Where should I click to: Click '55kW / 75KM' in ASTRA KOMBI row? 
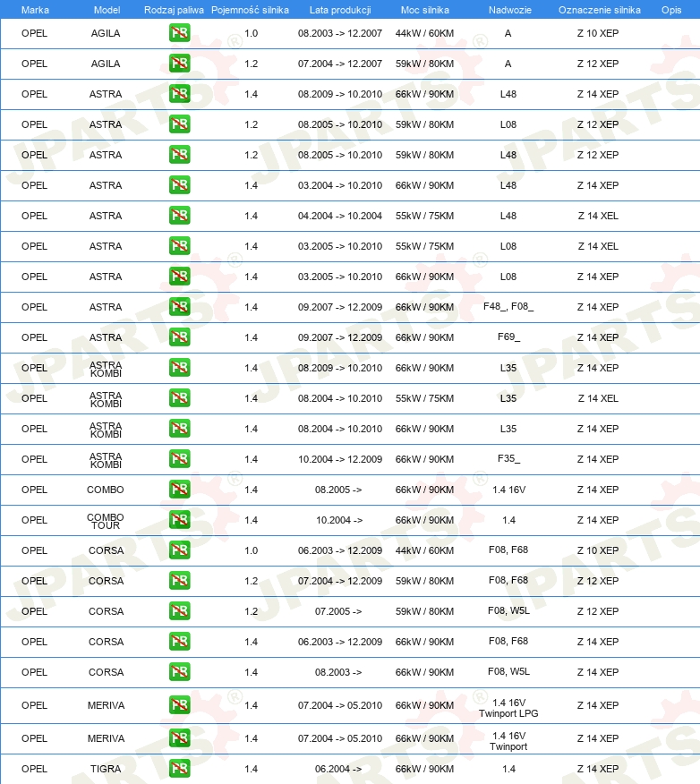coord(424,398)
